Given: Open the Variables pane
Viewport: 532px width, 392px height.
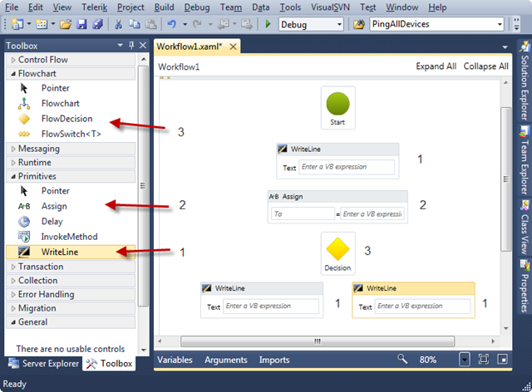Looking at the screenshot, I should click(x=175, y=360).
